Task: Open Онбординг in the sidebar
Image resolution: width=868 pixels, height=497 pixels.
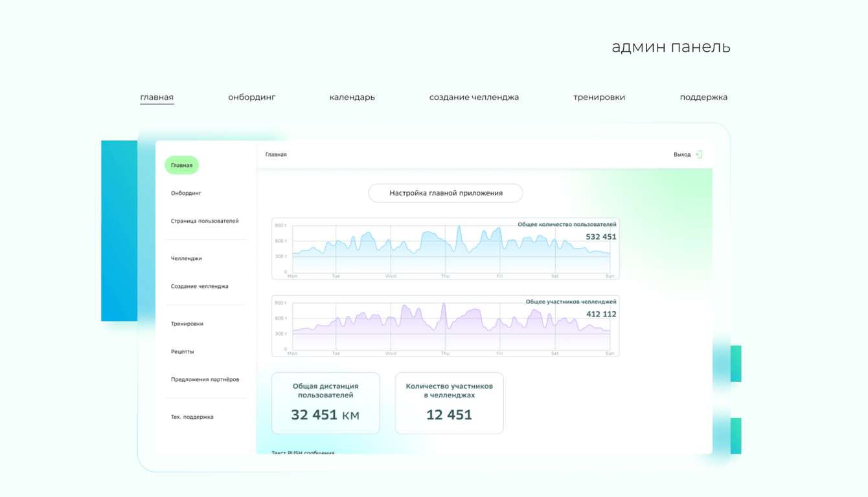Action: point(186,193)
